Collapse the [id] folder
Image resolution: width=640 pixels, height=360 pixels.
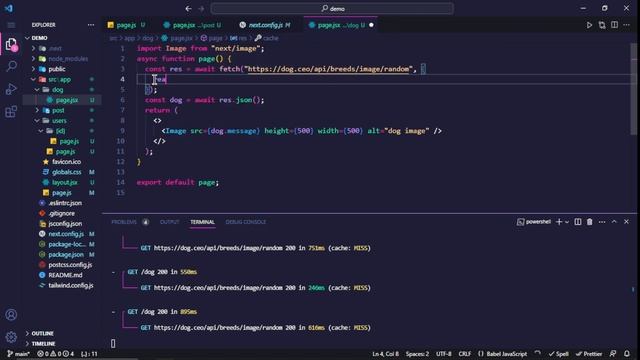[60, 131]
